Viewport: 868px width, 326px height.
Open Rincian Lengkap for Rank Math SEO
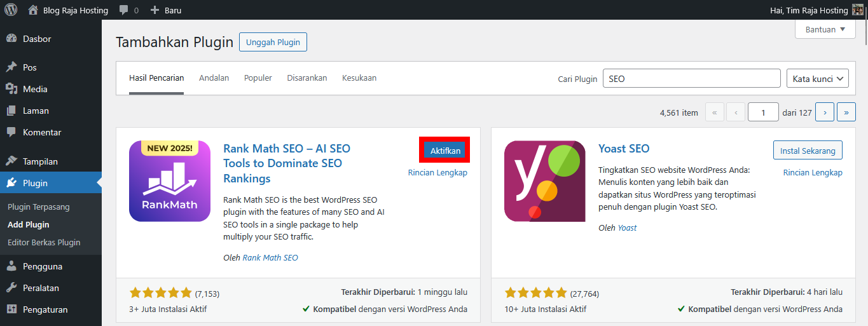point(437,172)
